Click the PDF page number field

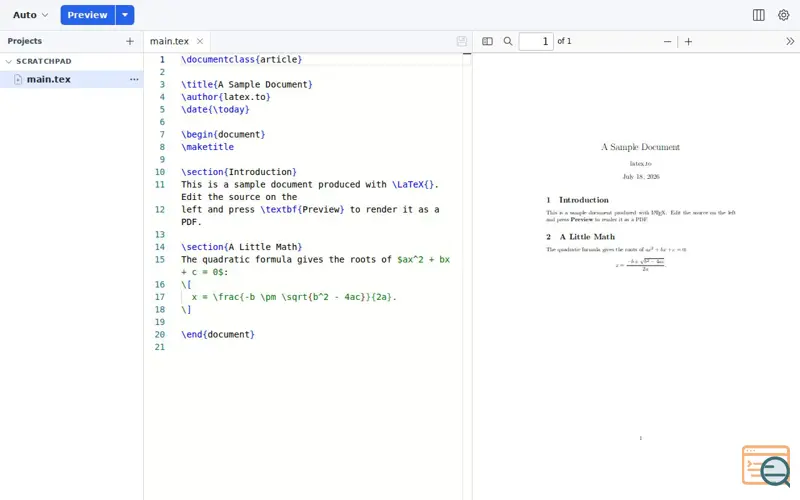(536, 41)
